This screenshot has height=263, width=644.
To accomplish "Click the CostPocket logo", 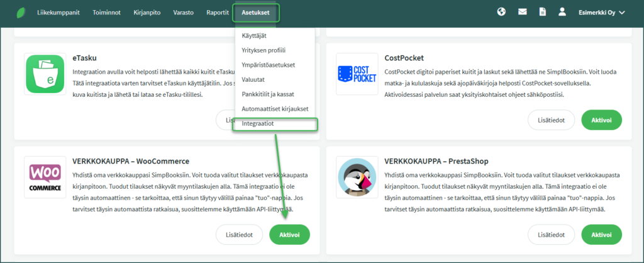I will point(357,74).
